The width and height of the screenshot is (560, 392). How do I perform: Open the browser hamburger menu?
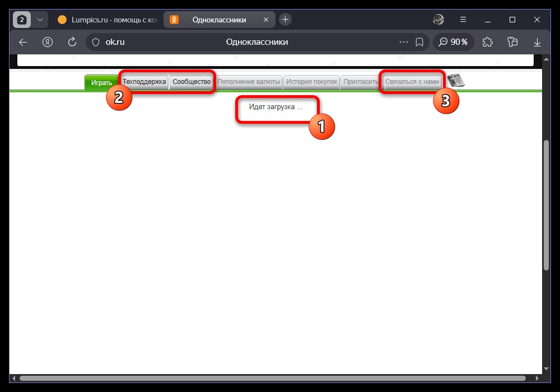click(463, 20)
